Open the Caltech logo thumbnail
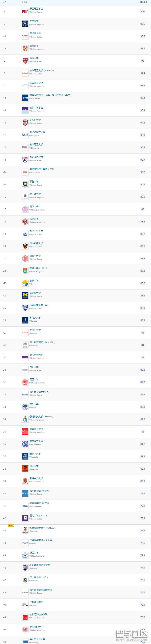The image size is (151, 644). click(x=25, y=73)
